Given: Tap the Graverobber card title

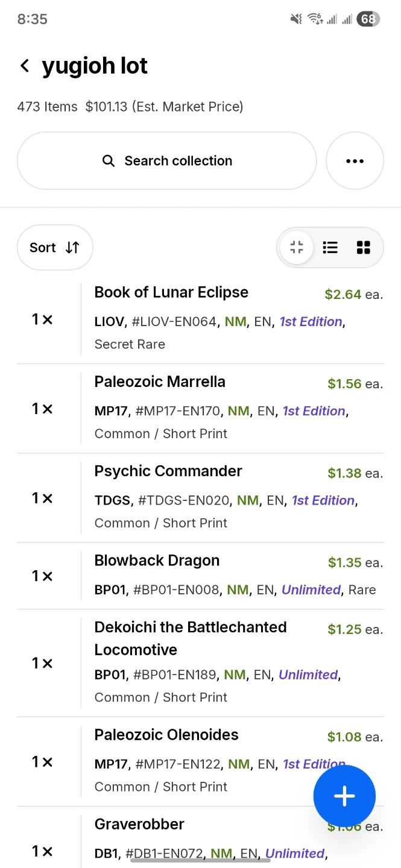Looking at the screenshot, I should [139, 824].
